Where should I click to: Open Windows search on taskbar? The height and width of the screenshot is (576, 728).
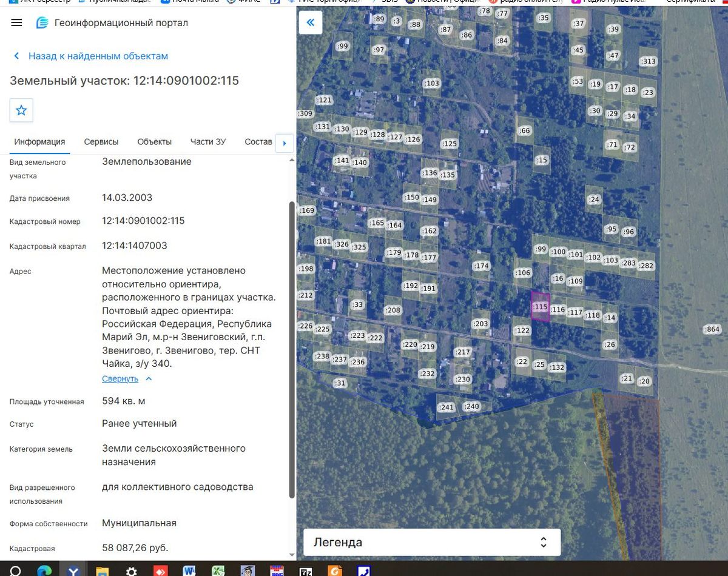click(15, 570)
